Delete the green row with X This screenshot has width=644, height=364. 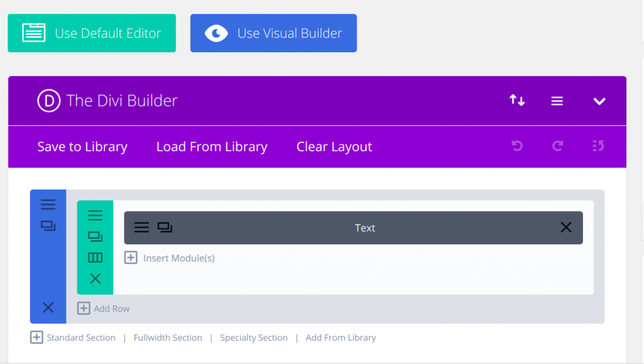(x=95, y=278)
